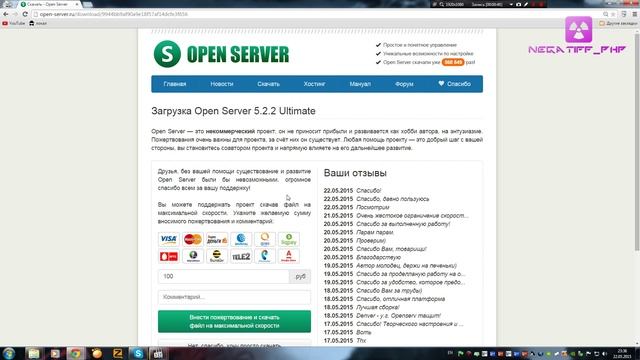Choose the WebMoney payment icon
This screenshot has height=360, width=640.
click(241, 239)
